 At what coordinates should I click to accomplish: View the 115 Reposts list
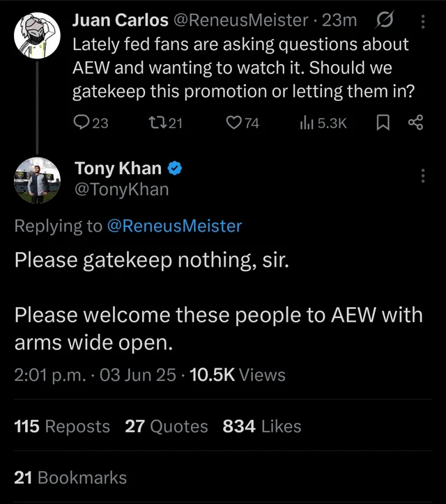coord(62,426)
